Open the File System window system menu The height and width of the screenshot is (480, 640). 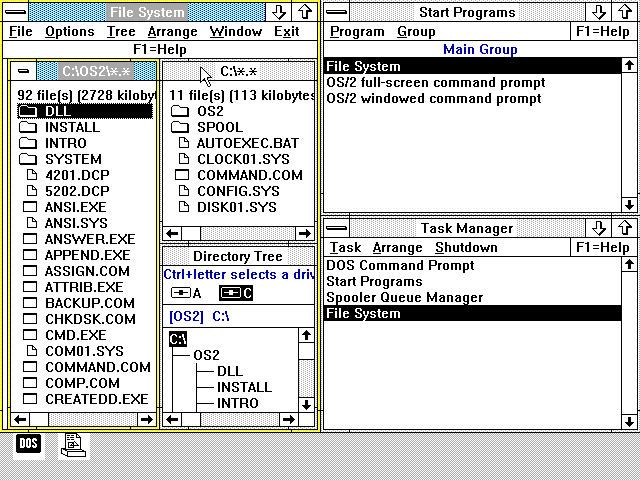pyautogui.click(x=16, y=12)
